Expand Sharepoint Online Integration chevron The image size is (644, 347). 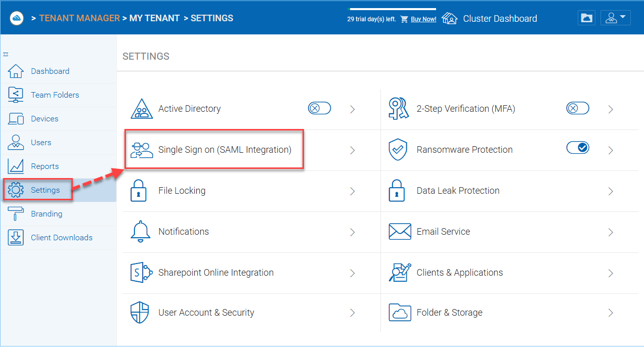pos(353,273)
